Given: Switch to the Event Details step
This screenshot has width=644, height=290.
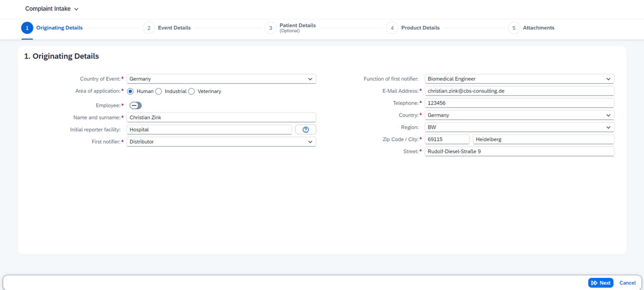Looking at the screenshot, I should click(x=174, y=28).
